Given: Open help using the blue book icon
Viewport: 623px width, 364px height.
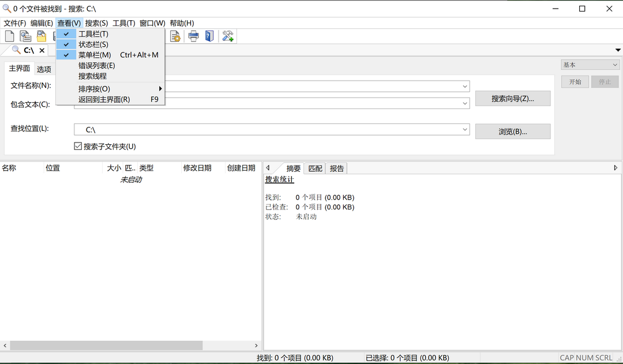Looking at the screenshot, I should point(209,36).
